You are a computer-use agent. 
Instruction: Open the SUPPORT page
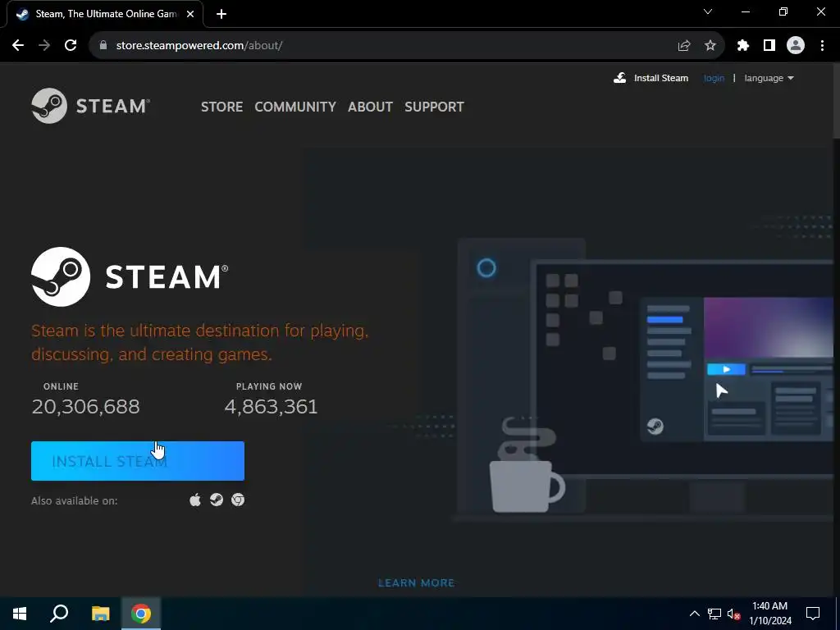435,107
